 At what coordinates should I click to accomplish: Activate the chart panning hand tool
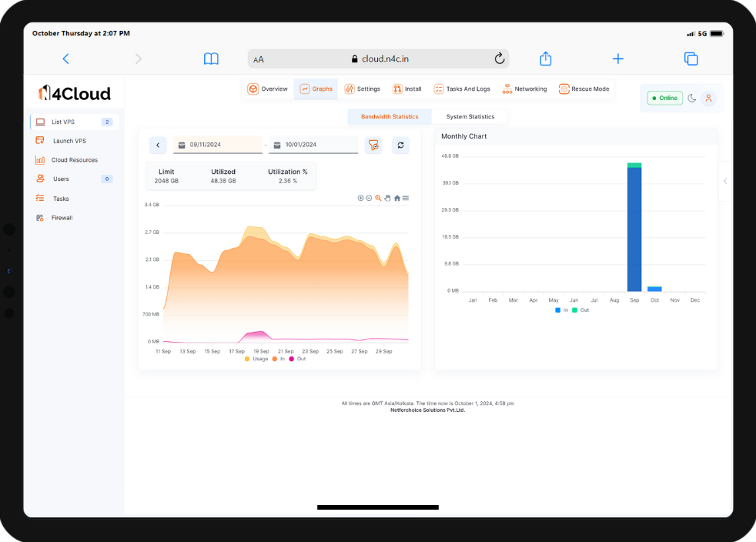point(387,198)
